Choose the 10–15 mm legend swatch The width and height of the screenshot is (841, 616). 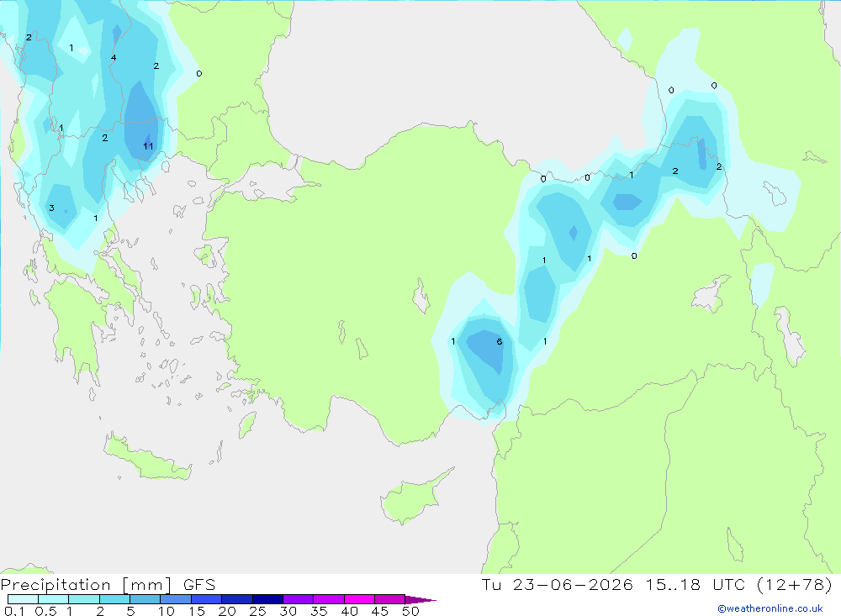pyautogui.click(x=176, y=599)
